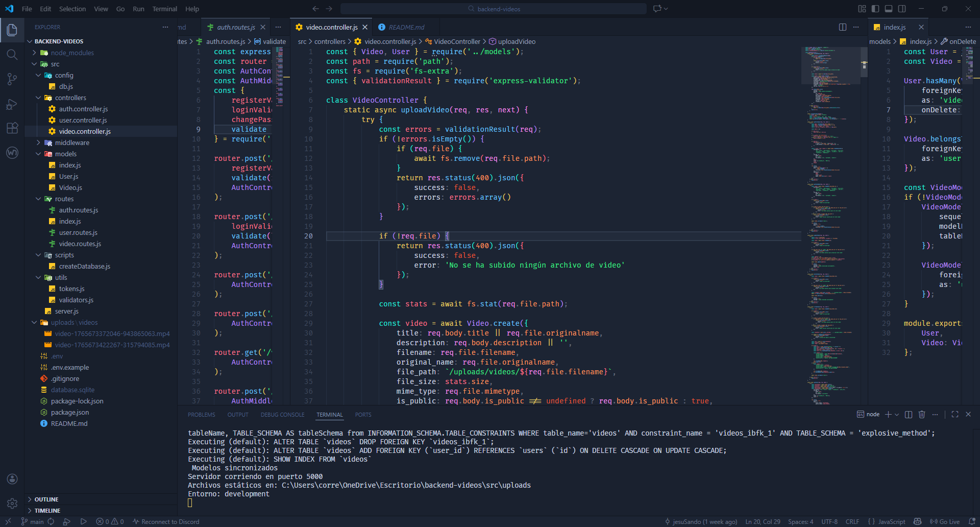Screen dimensions: 980x527
Task: Click Reconnect to Discord in status bar
Action: click(x=165, y=521)
